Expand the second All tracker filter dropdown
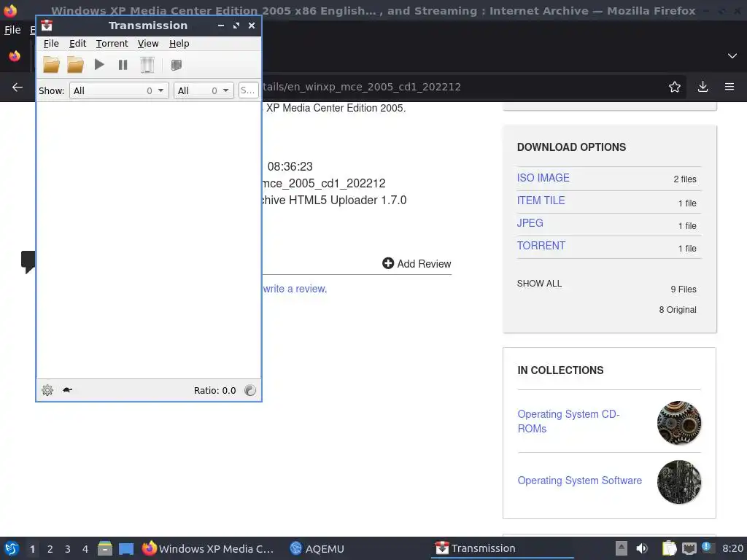This screenshot has width=747, height=560. pos(204,90)
